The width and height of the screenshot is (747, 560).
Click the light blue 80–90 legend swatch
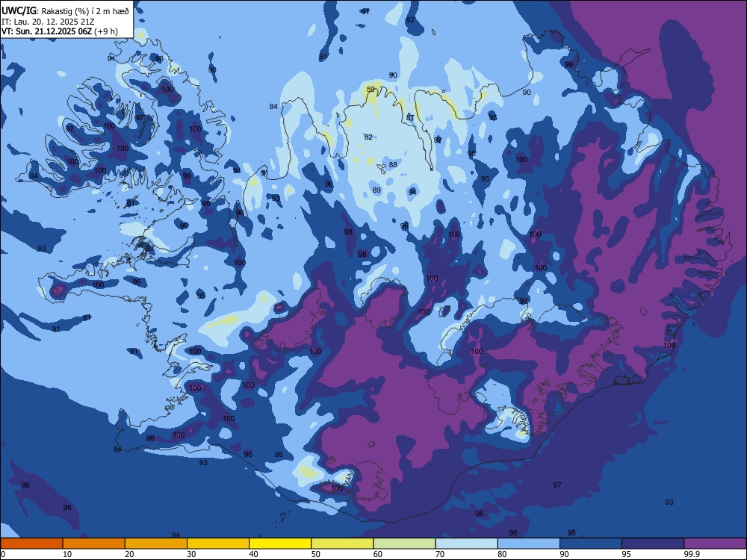click(x=529, y=544)
